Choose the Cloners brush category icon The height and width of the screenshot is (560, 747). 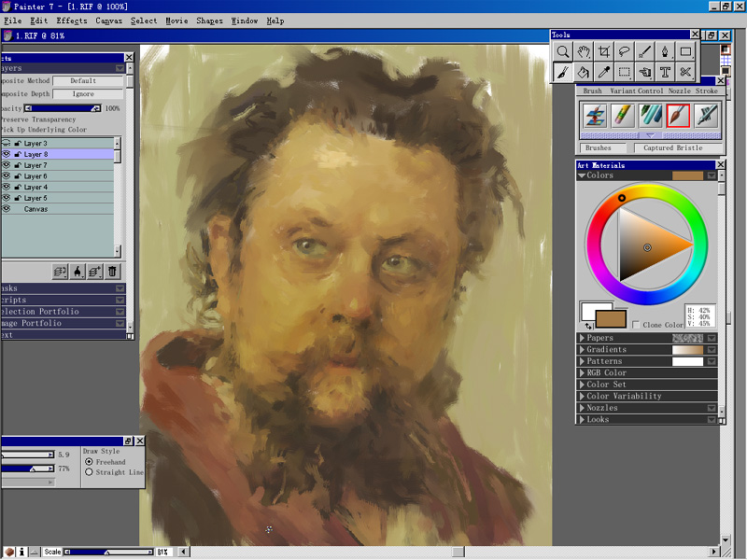[595, 116]
